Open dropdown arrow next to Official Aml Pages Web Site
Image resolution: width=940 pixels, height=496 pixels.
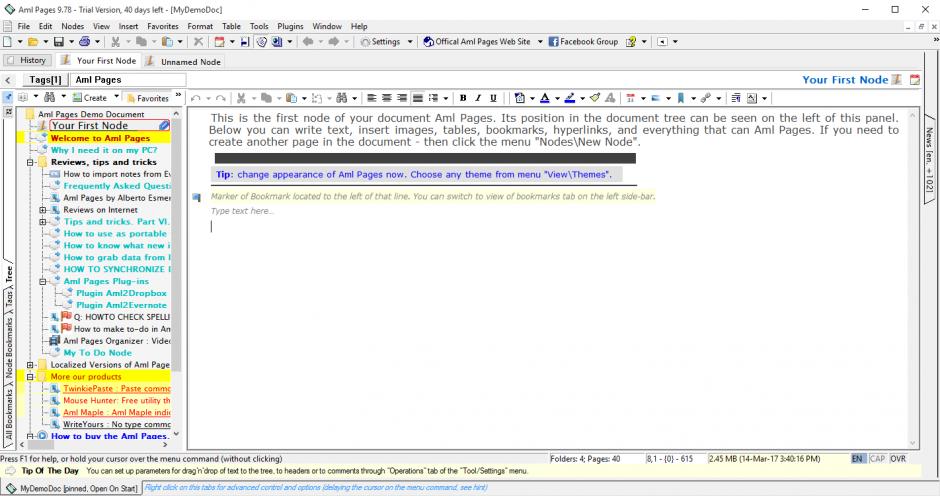coord(540,41)
